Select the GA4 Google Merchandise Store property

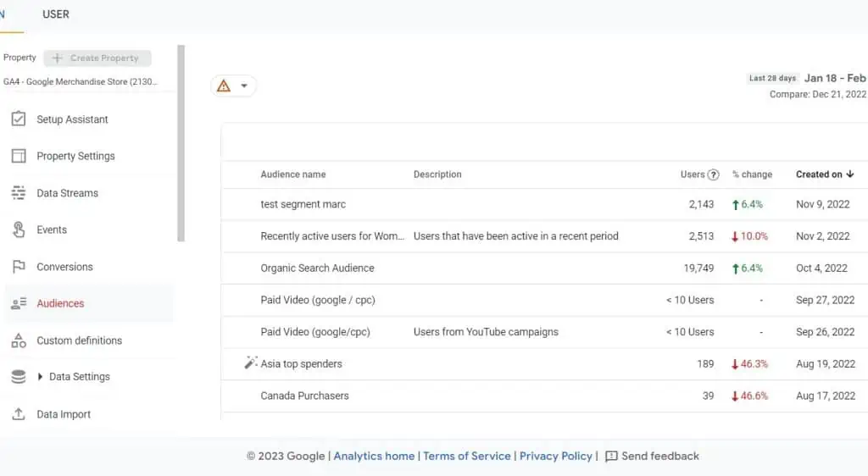point(81,82)
